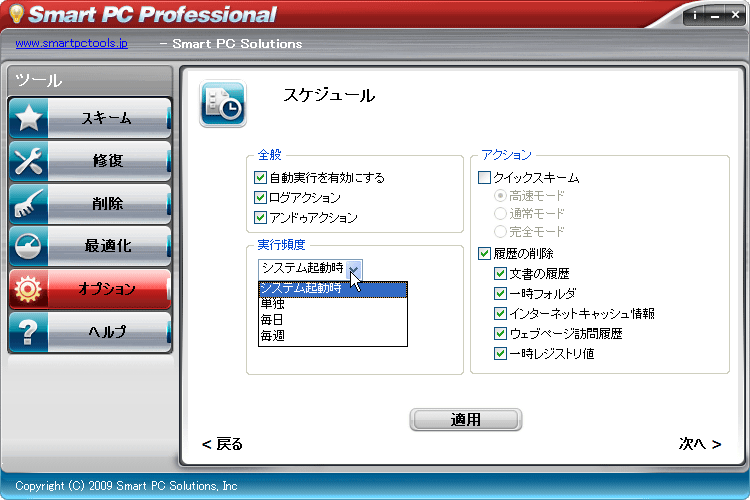This screenshot has height=500, width=750.
Task: Close the Smart PC Professional window
Action: coord(736,16)
